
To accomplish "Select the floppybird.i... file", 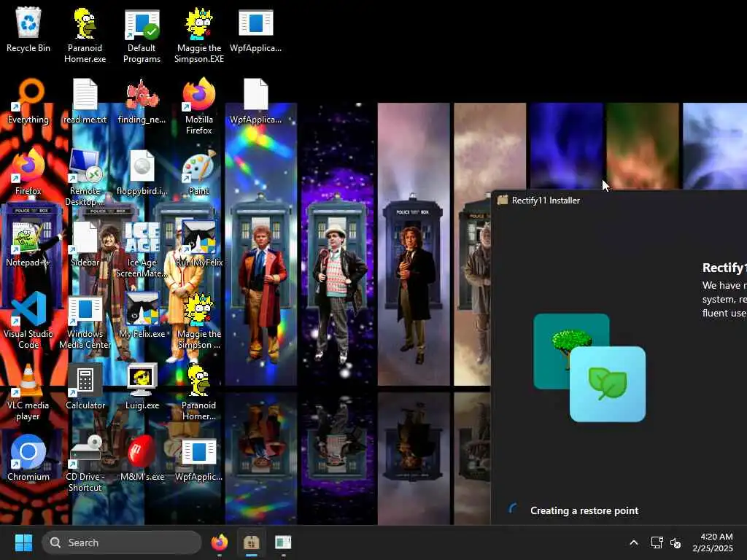I will 142,174.
